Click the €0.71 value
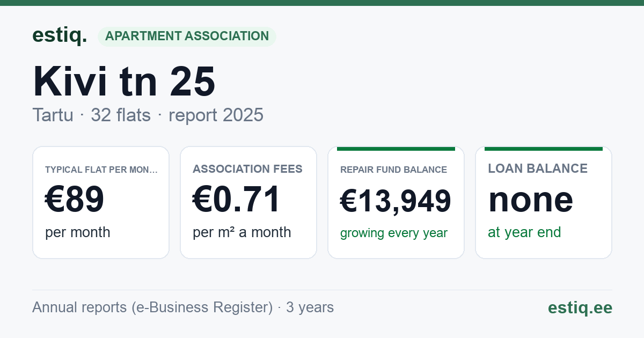 [x=237, y=200]
